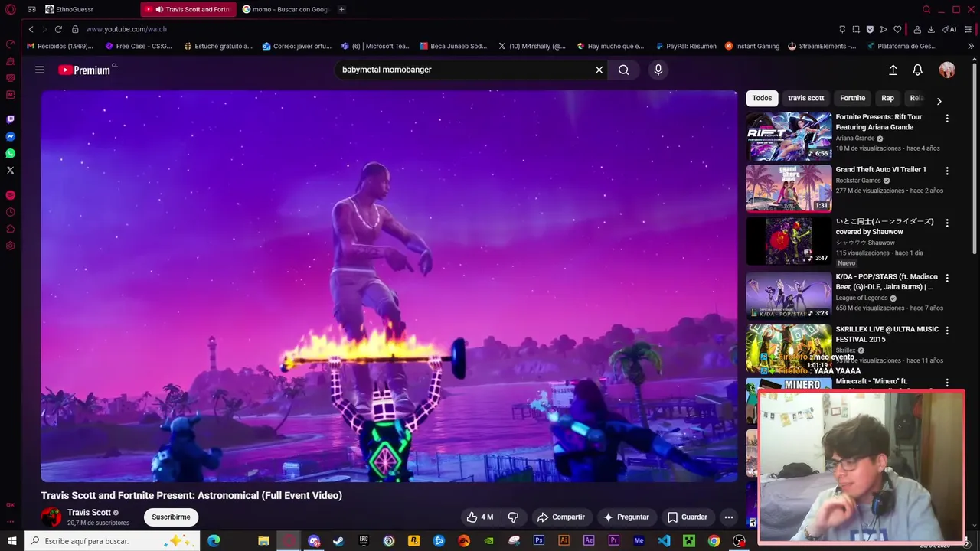Open Opera sidebar settings gear
This screenshot has height=551, width=980.
click(10, 246)
